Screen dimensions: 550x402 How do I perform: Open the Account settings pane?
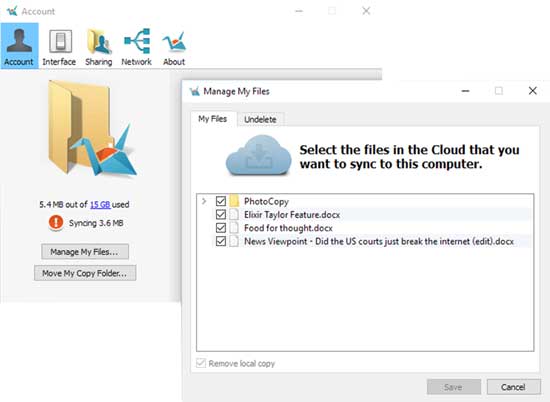19,46
